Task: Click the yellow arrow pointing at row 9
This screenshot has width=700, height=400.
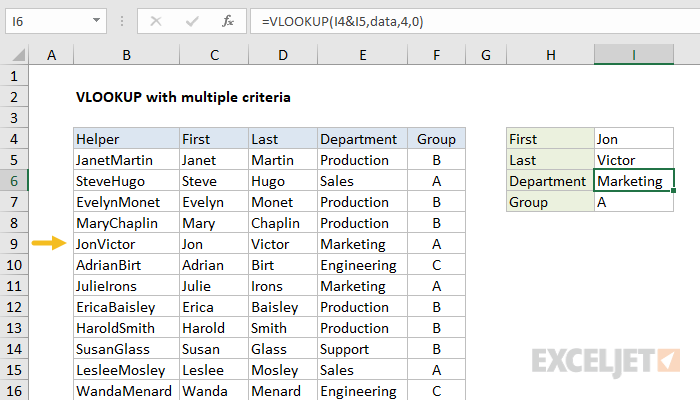Action: point(48,244)
